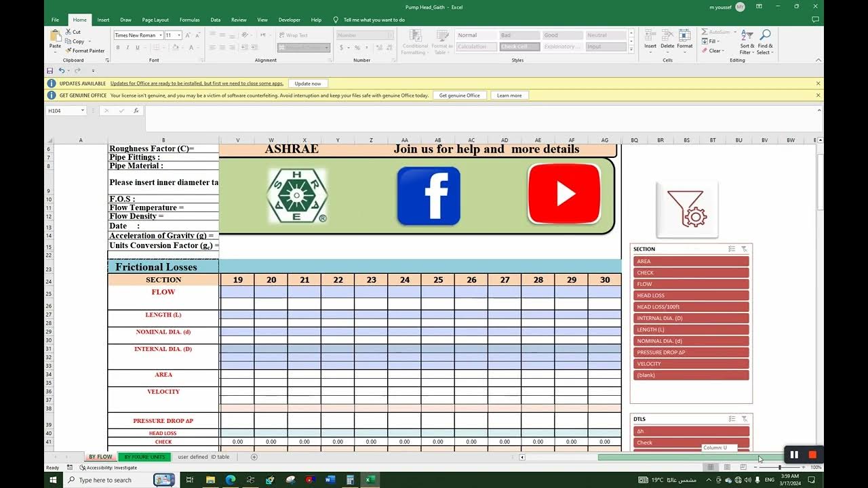Click the Format Painter brush
868x488 pixels.
68,51
